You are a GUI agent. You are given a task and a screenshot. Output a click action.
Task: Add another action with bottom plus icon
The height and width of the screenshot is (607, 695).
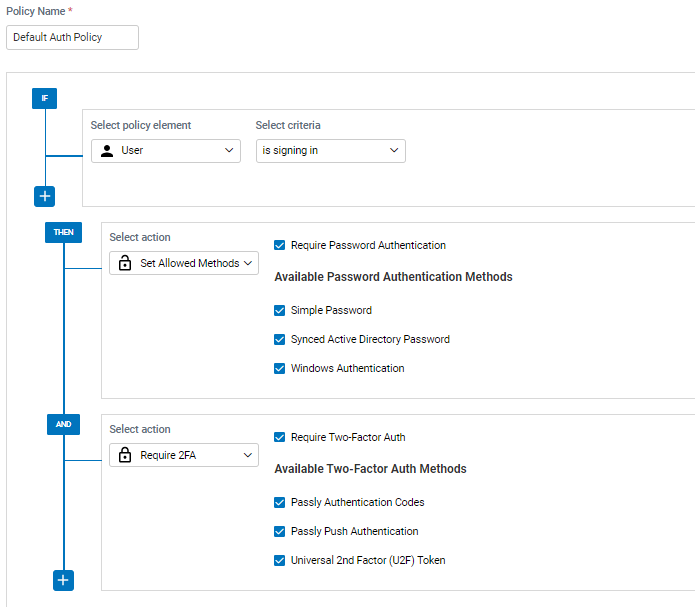(63, 580)
